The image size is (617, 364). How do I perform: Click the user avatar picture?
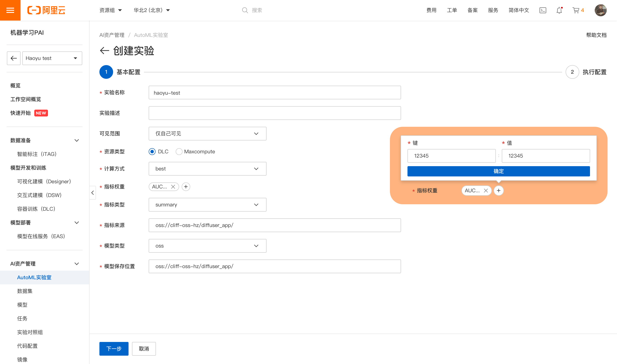[600, 10]
